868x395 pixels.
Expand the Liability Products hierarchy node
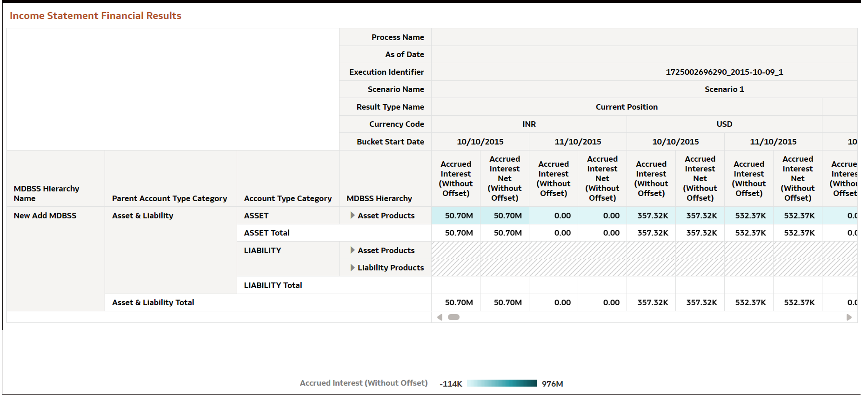point(353,267)
